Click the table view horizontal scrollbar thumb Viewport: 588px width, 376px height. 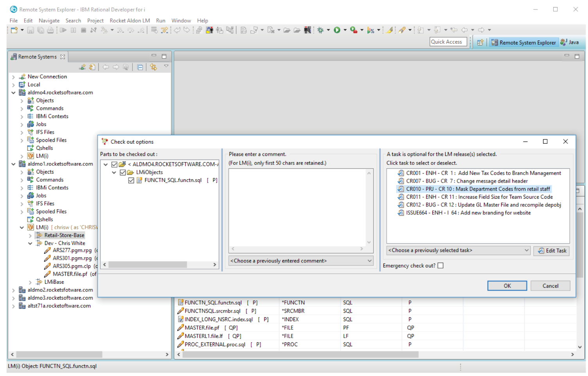pos(300,355)
